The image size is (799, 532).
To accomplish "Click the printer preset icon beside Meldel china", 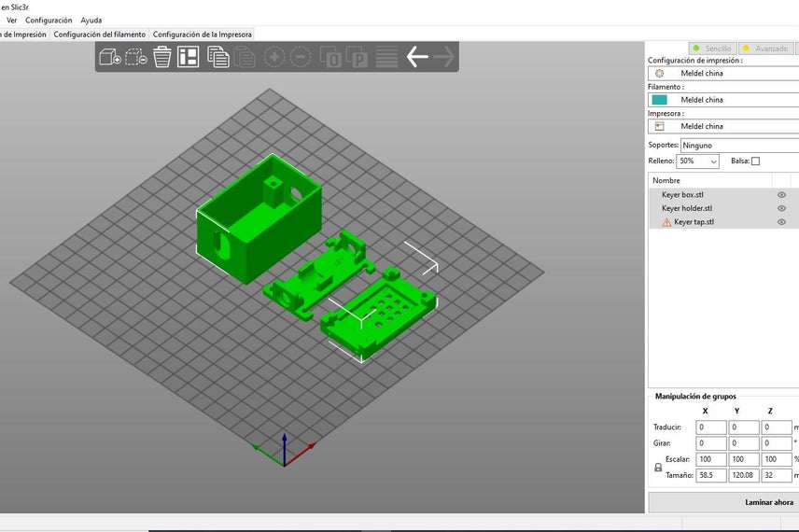I will [659, 126].
